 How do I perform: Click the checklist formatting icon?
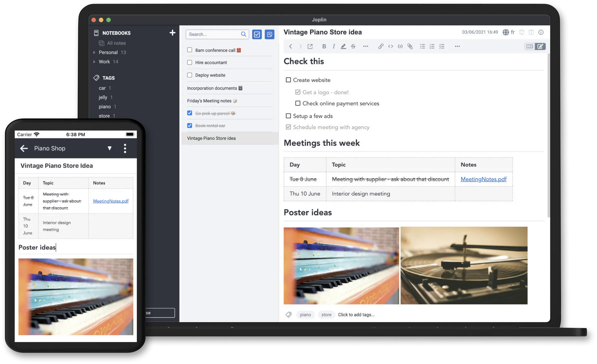click(441, 46)
